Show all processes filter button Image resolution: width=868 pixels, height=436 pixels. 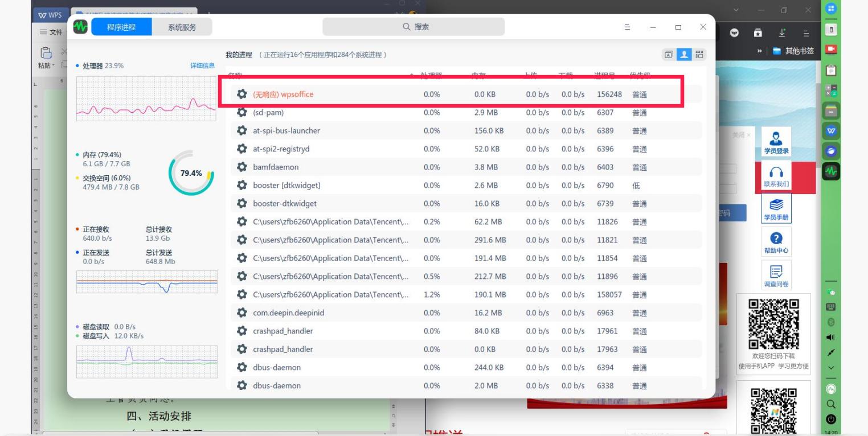(698, 55)
